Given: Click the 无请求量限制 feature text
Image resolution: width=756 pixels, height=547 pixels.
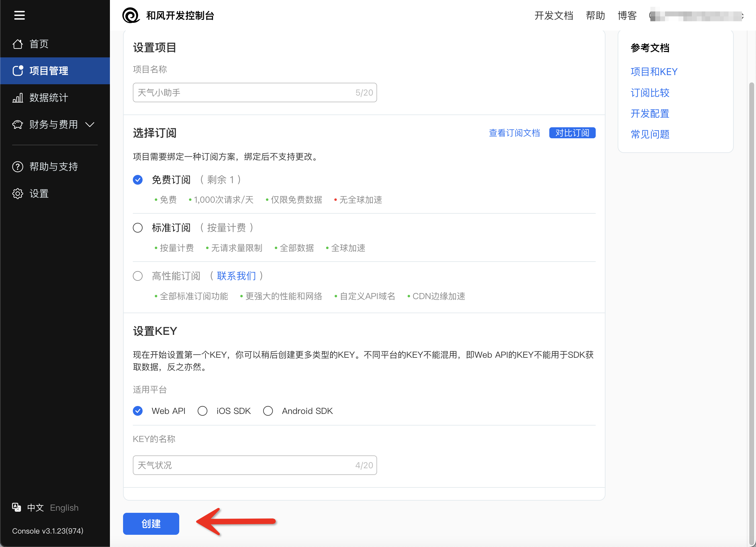Looking at the screenshot, I should pos(237,248).
